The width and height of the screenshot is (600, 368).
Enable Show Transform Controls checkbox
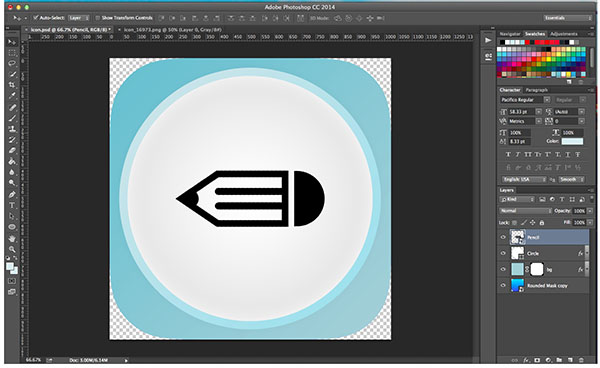[x=98, y=18]
